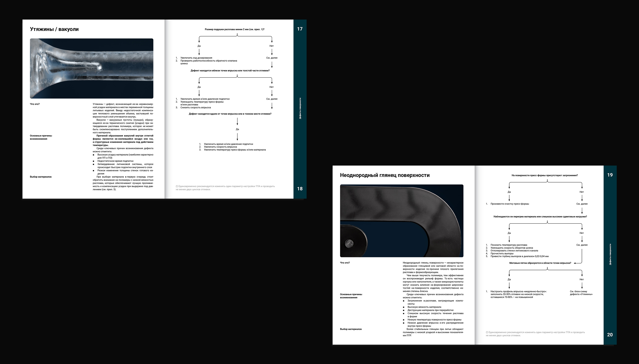Click «Наблюдаются ли перегрев материала» question
The height and width of the screenshot is (364, 639).
[540, 217]
